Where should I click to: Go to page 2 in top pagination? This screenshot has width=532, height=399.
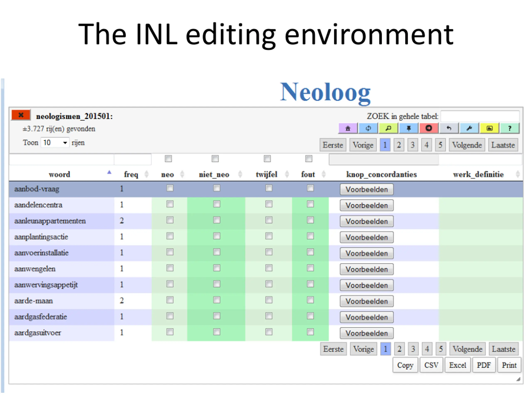pos(399,145)
